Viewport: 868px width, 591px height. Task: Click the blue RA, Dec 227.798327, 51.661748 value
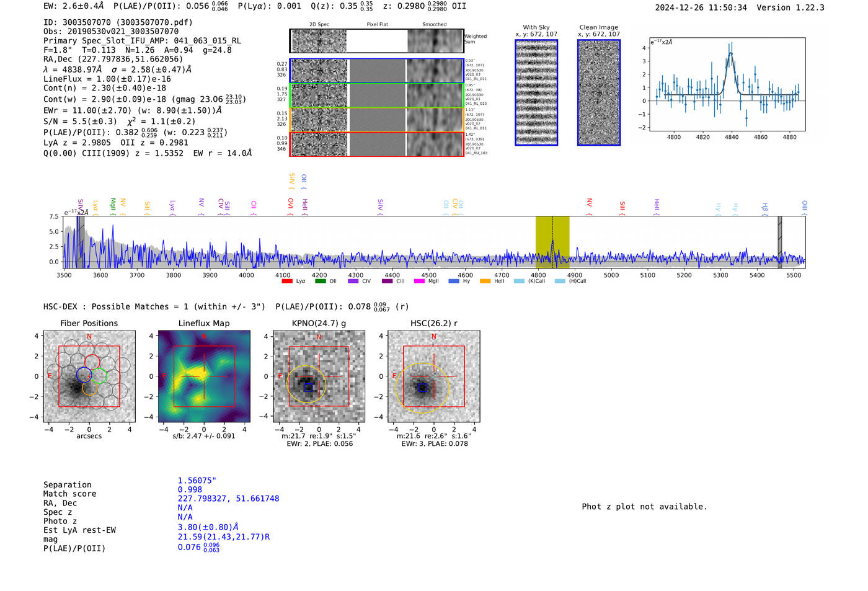pos(228,499)
